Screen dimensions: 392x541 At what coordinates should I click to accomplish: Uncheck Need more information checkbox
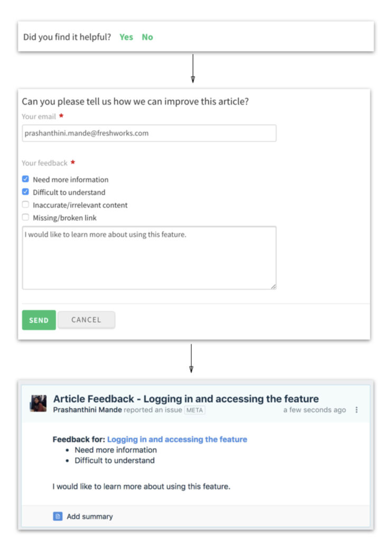25,179
